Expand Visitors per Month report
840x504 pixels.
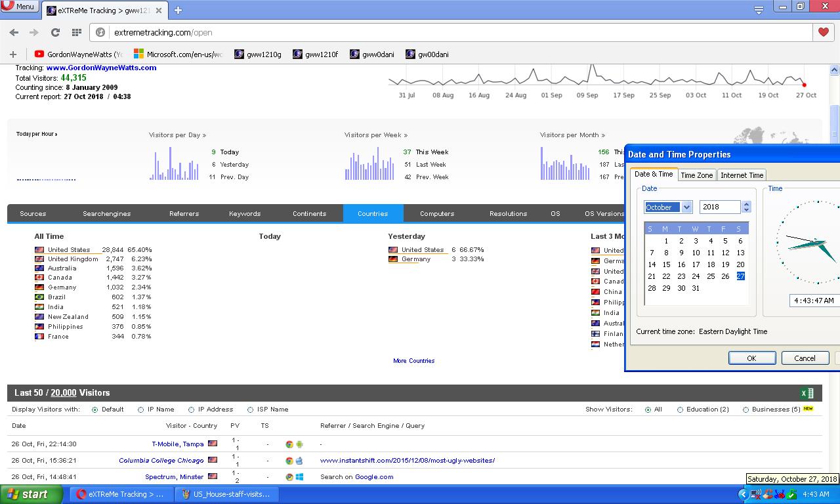click(x=572, y=135)
